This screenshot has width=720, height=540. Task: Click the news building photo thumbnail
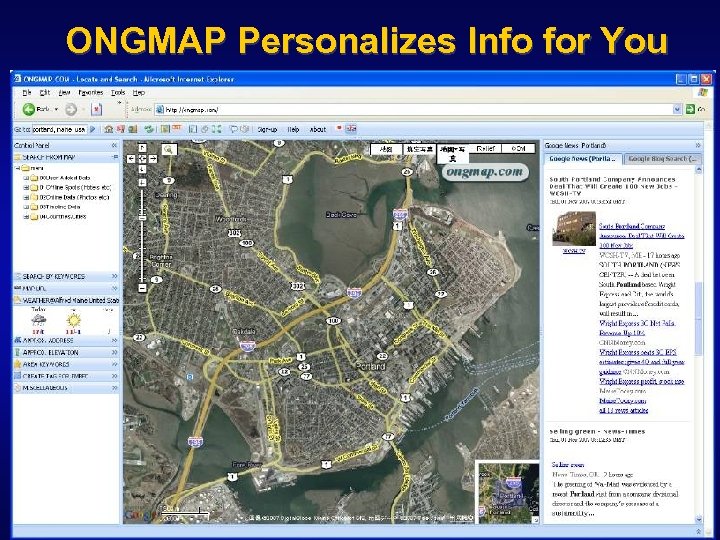point(574,229)
